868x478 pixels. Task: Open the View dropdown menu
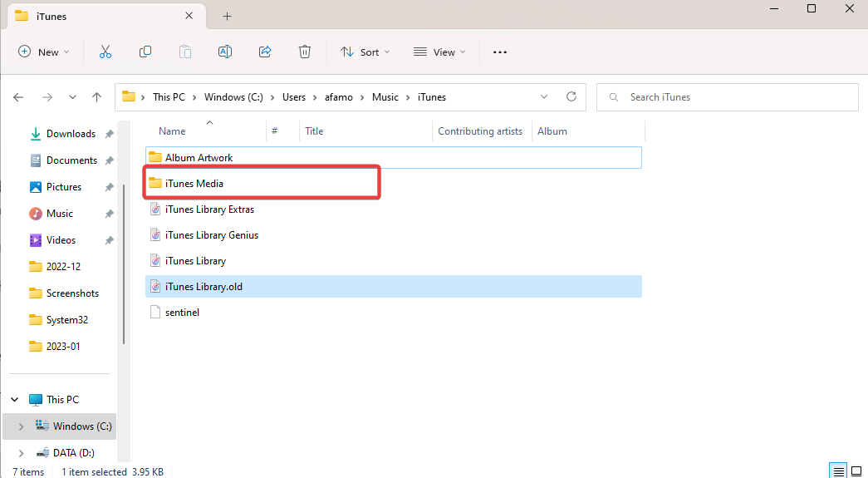(440, 52)
